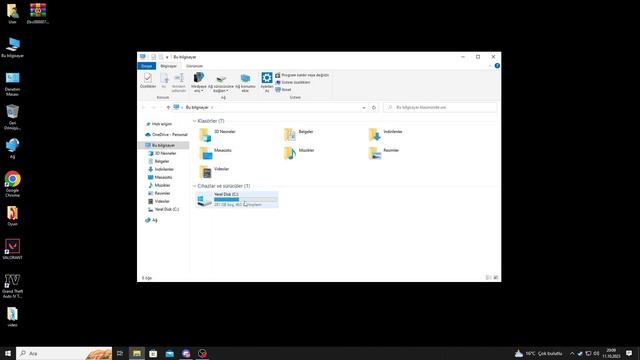Click Yeniden adlandır (Rename) in the ribbon
The image size is (640, 360).
coord(179,82)
